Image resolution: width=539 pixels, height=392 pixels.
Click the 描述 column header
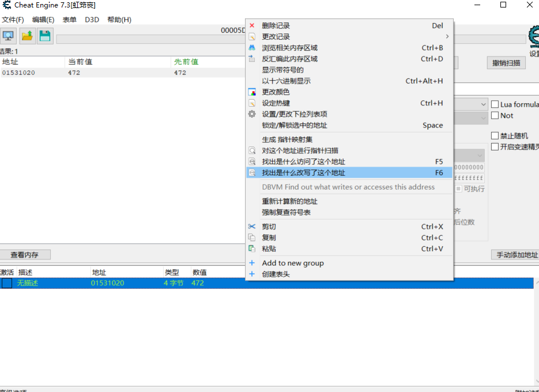tap(25, 272)
